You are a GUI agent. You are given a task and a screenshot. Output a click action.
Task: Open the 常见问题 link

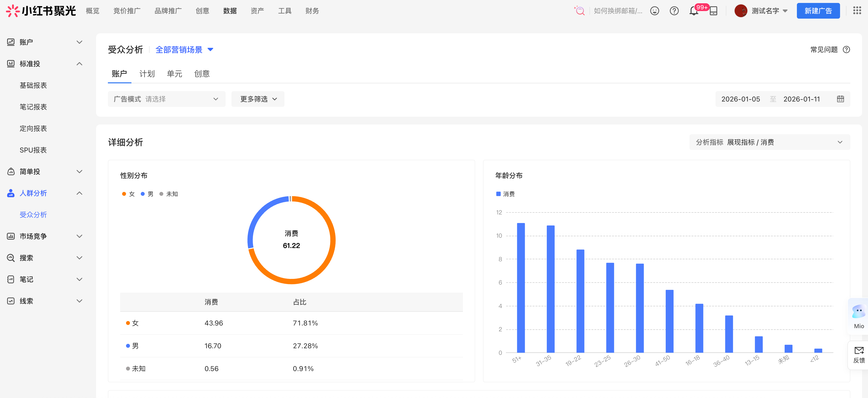click(x=824, y=50)
